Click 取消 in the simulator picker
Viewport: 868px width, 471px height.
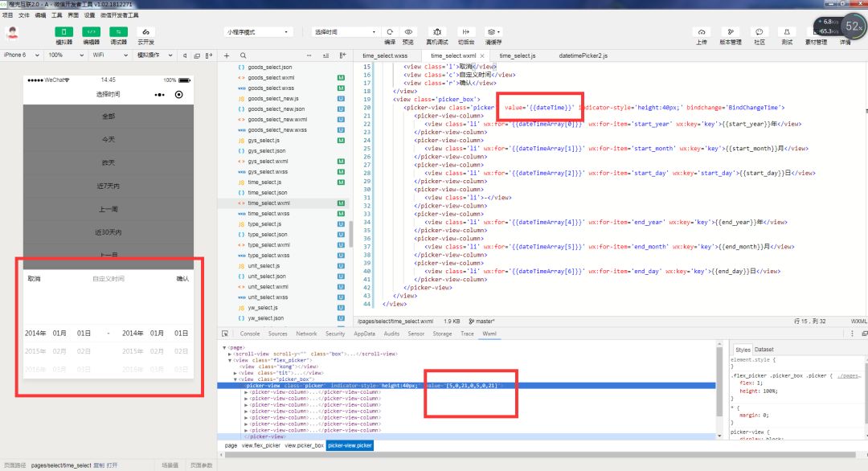point(34,278)
